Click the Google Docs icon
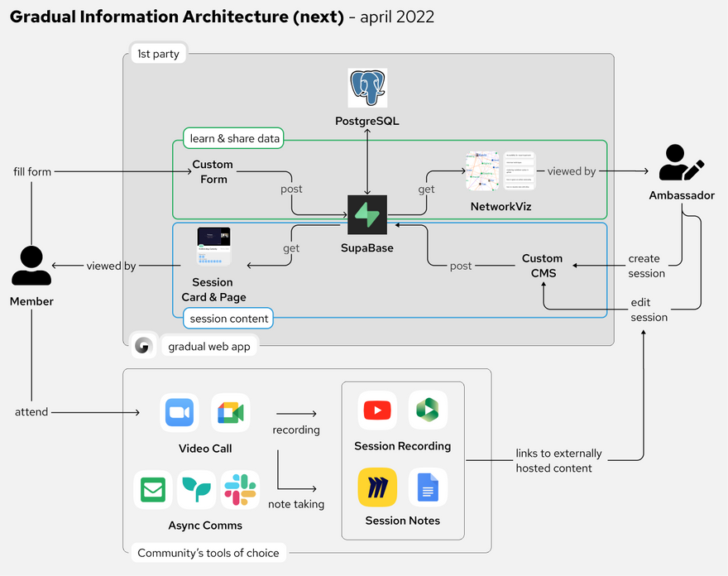This screenshot has width=728, height=576. tap(428, 487)
